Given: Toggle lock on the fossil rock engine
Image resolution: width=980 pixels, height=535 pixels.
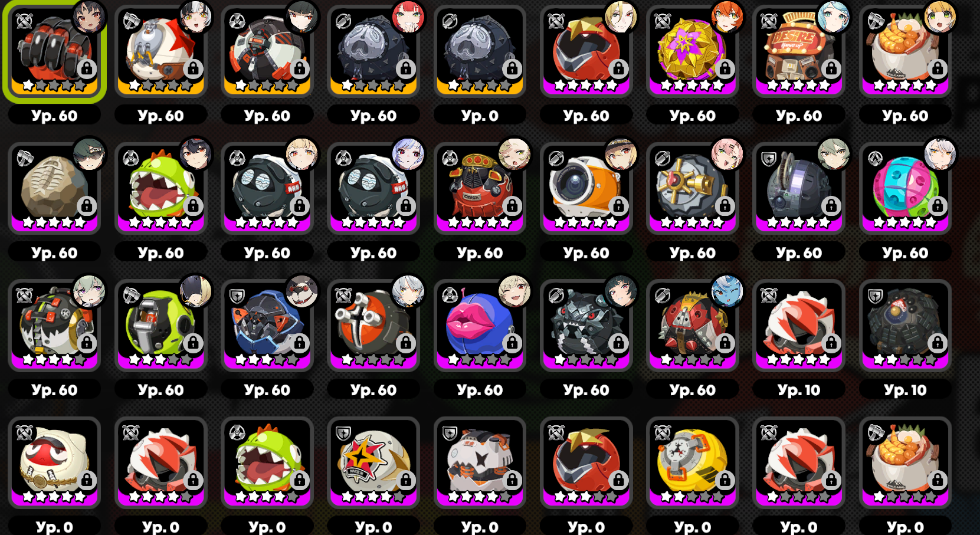Looking at the screenshot, I should [x=87, y=205].
